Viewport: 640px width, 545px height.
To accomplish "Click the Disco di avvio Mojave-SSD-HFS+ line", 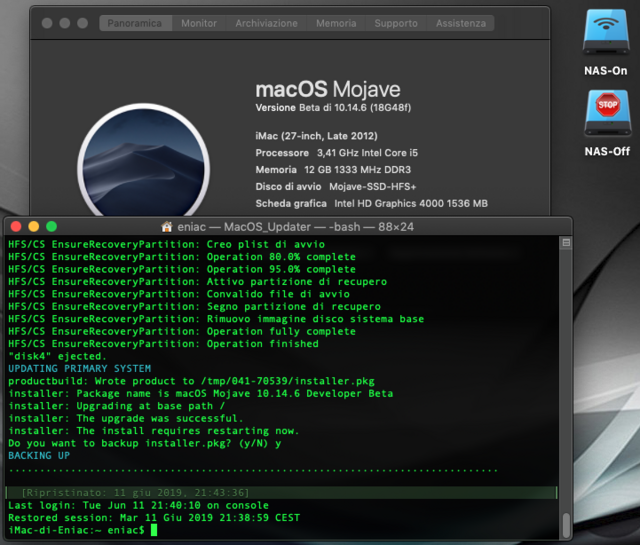I will 336,187.
